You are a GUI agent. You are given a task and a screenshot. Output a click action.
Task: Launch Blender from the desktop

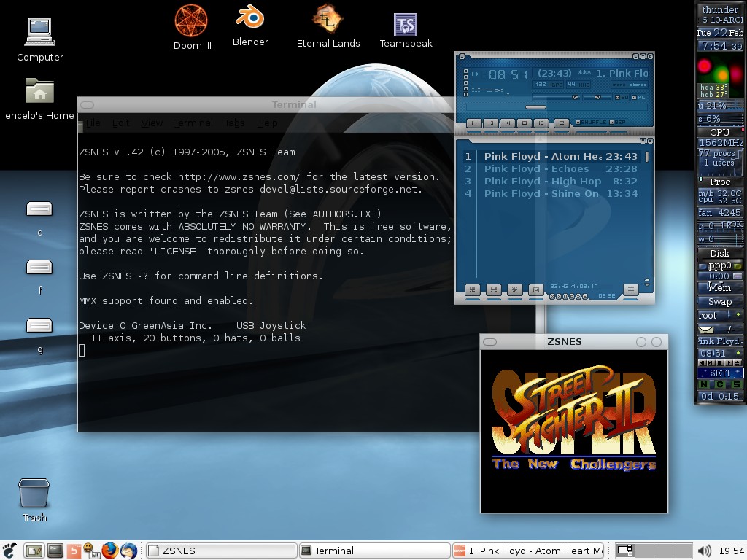[x=250, y=26]
